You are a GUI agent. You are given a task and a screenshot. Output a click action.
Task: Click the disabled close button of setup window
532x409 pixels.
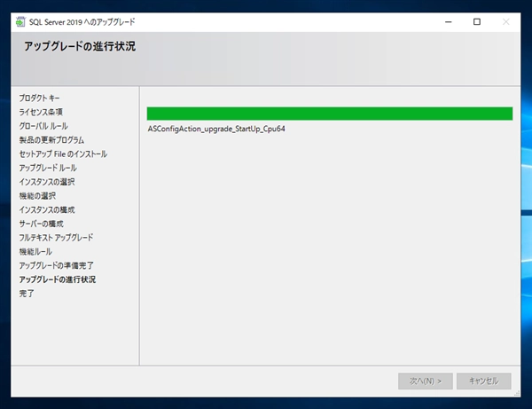point(505,22)
